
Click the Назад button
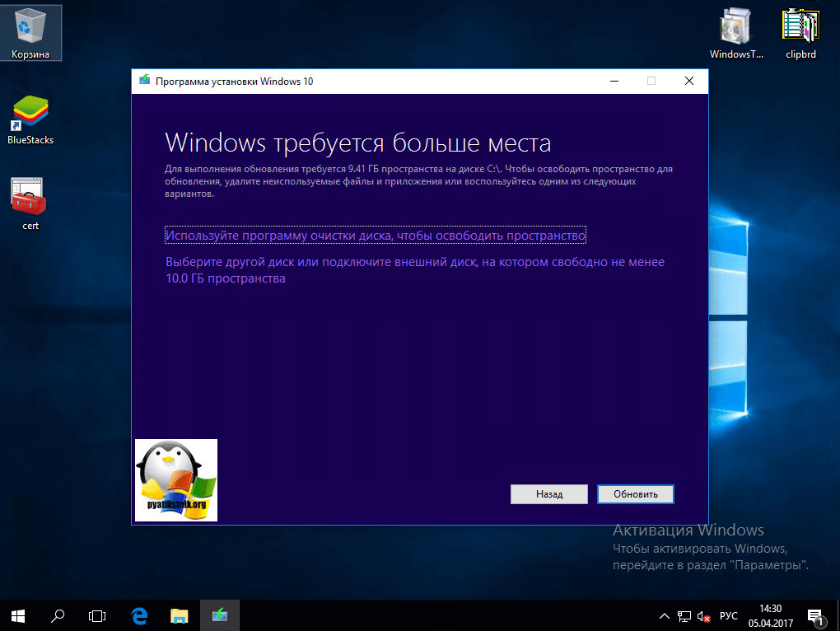pos(548,494)
